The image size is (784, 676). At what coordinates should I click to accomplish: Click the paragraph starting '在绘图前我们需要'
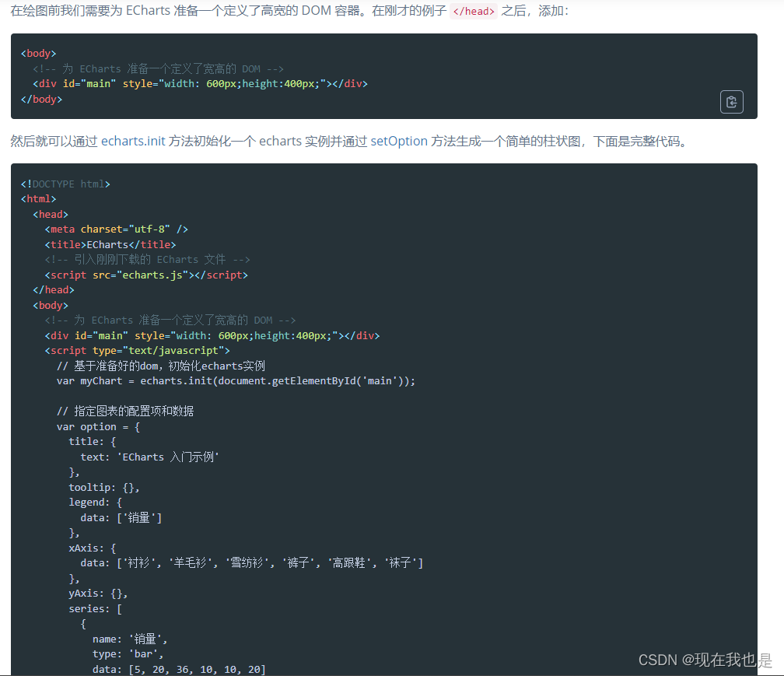click(x=289, y=10)
